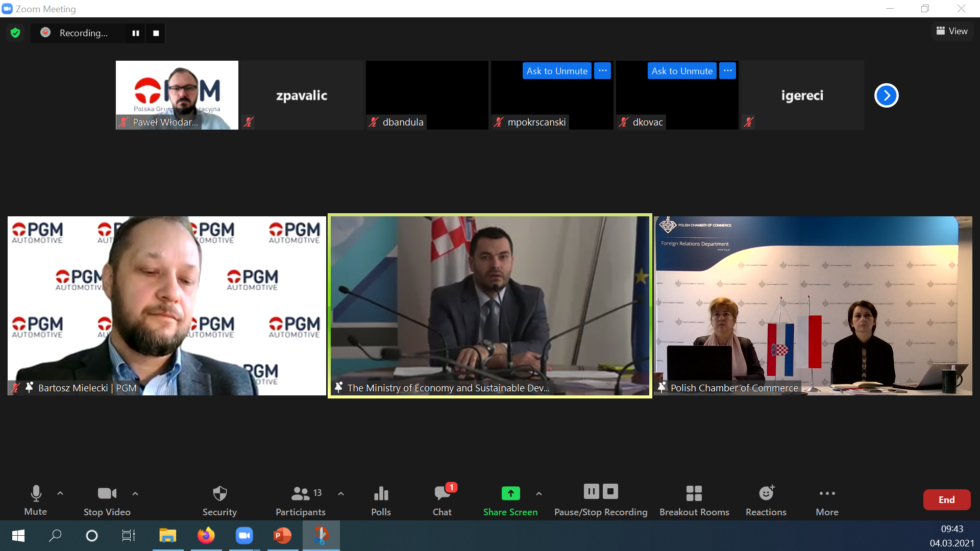The image size is (980, 551).
Task: Mute the microphone
Action: 36,493
